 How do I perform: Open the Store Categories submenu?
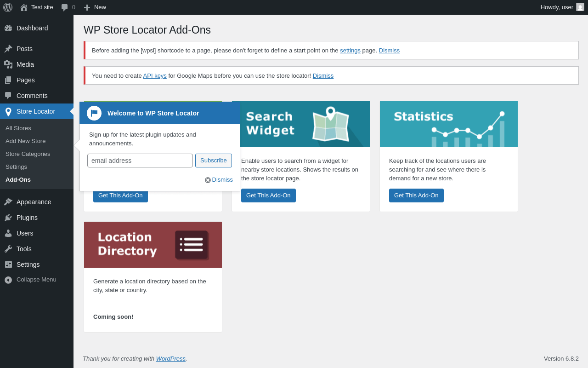tap(28, 154)
